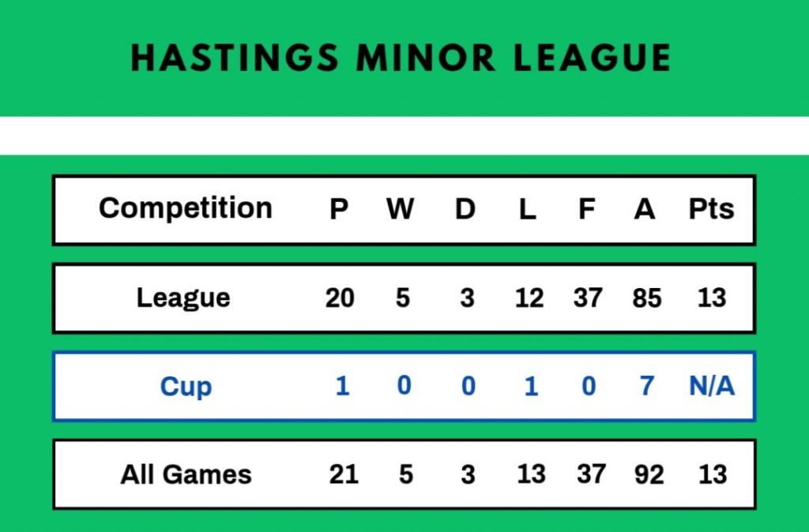Select the P column header
The width and height of the screenshot is (809, 532).
point(339,209)
